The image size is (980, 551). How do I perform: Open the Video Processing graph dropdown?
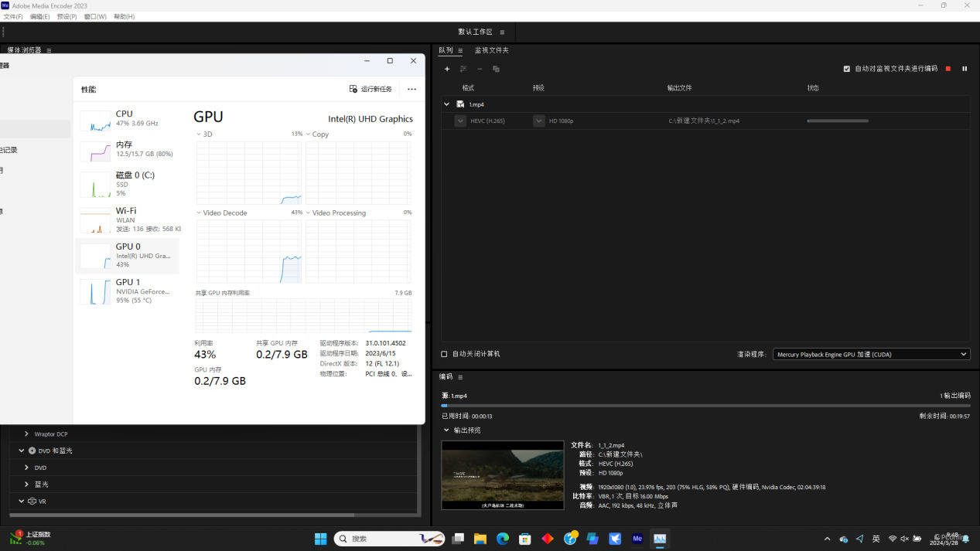pos(308,213)
